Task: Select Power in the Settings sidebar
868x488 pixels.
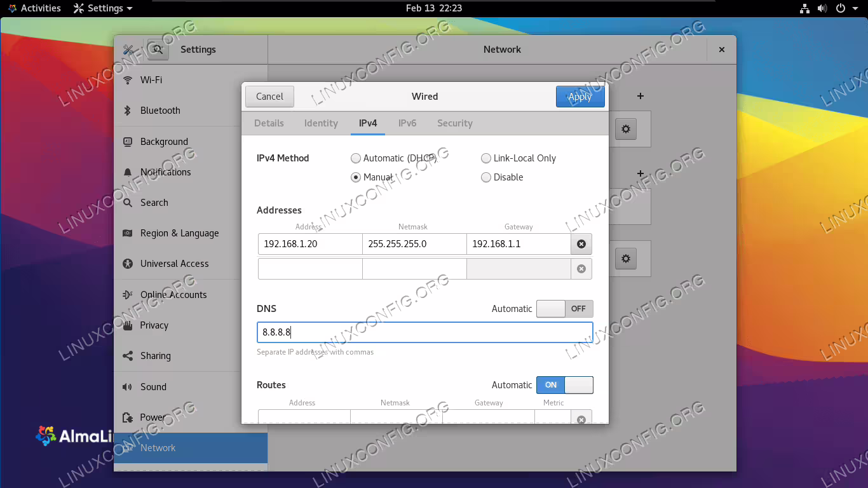Action: click(x=191, y=417)
